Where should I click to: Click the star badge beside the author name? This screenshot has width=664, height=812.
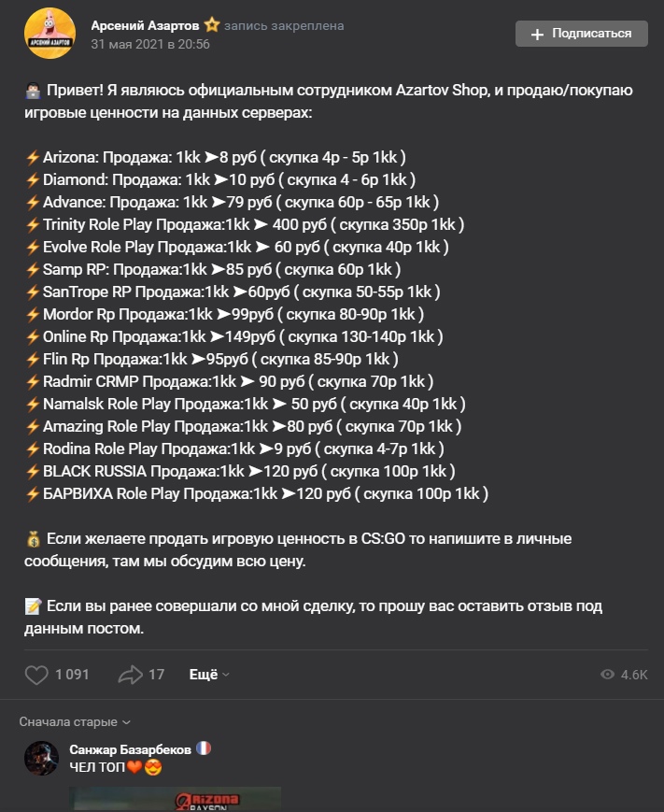click(x=212, y=25)
